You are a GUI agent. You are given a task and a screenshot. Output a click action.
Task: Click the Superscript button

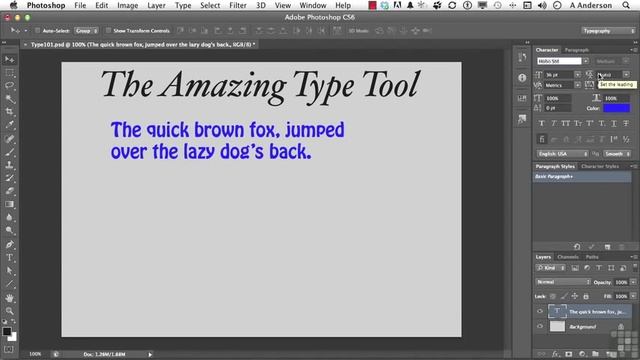click(x=590, y=123)
